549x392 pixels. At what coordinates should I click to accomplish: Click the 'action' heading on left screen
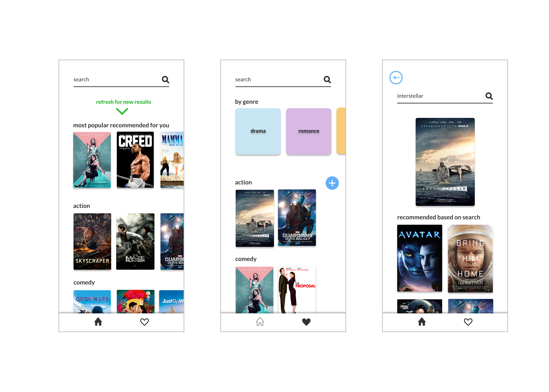coord(82,206)
